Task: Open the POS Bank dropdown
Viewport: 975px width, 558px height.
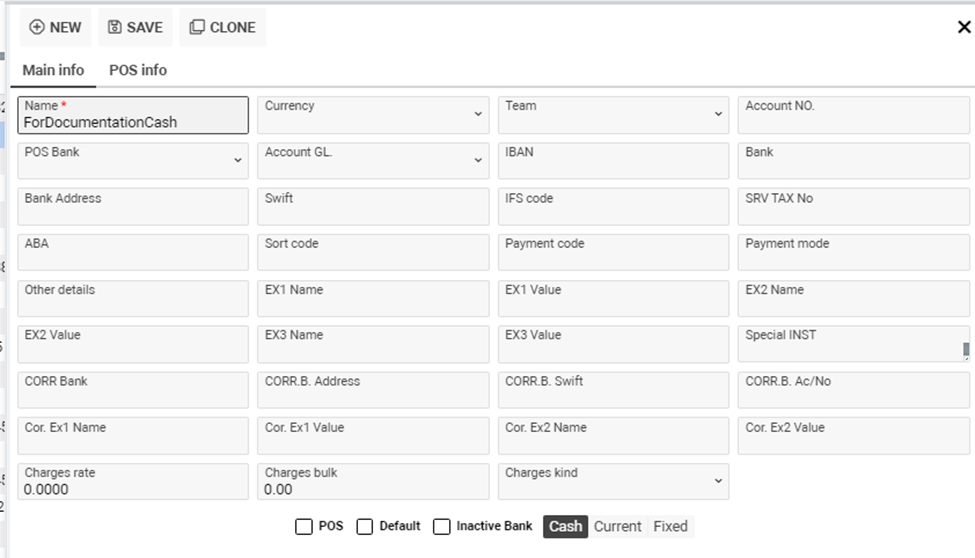Action: click(x=133, y=161)
